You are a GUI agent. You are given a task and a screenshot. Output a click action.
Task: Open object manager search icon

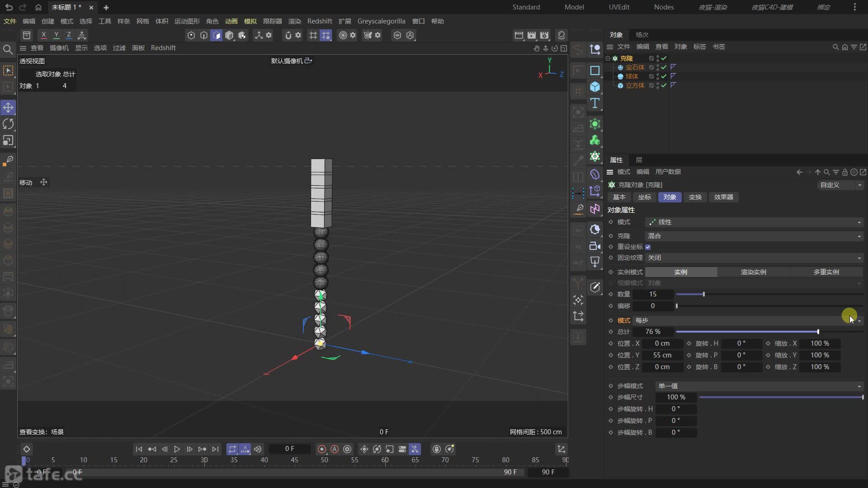[x=835, y=47]
